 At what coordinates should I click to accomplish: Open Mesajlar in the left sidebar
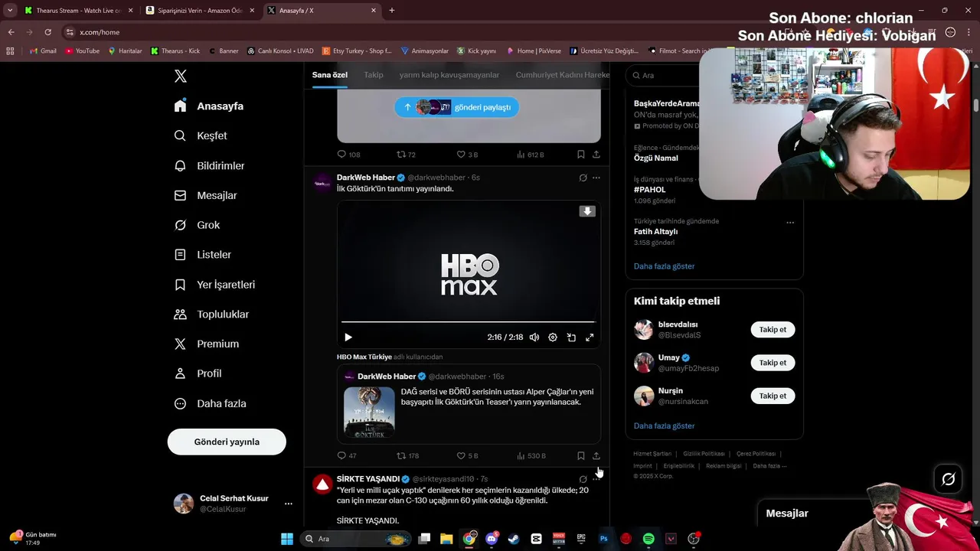coord(205,195)
